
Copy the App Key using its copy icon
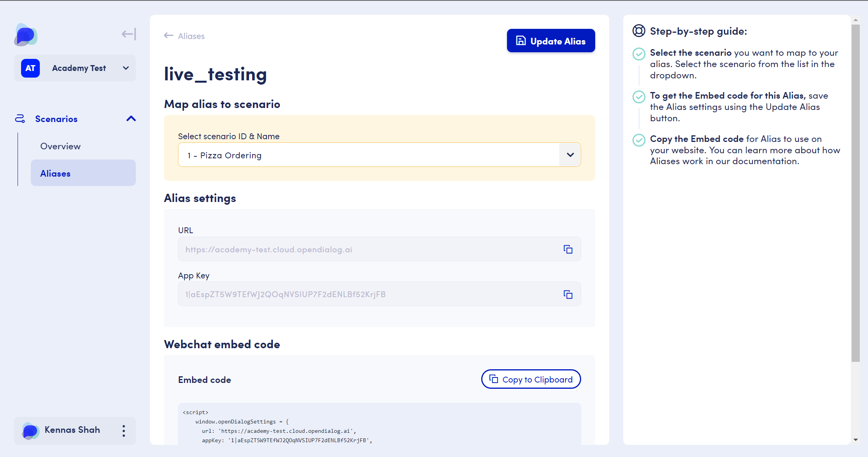[568, 294]
